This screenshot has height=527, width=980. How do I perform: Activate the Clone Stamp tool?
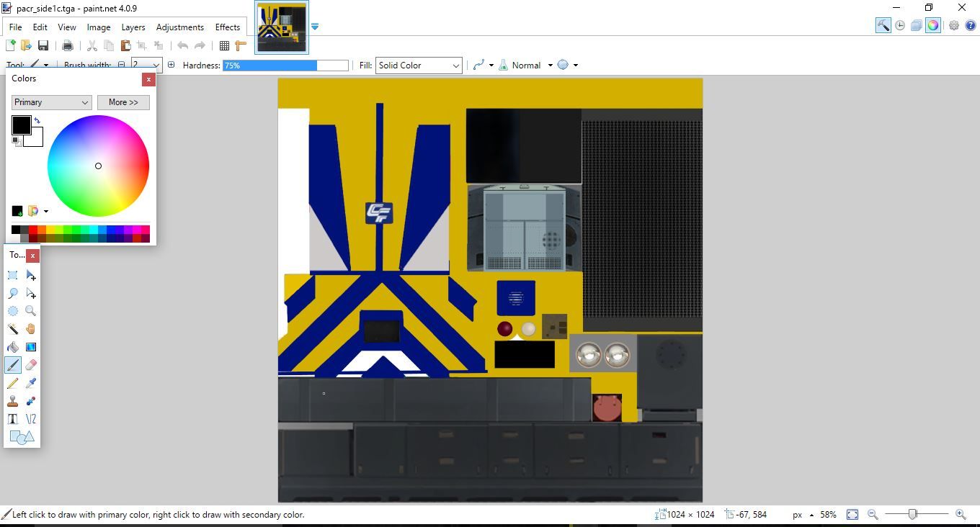13,401
